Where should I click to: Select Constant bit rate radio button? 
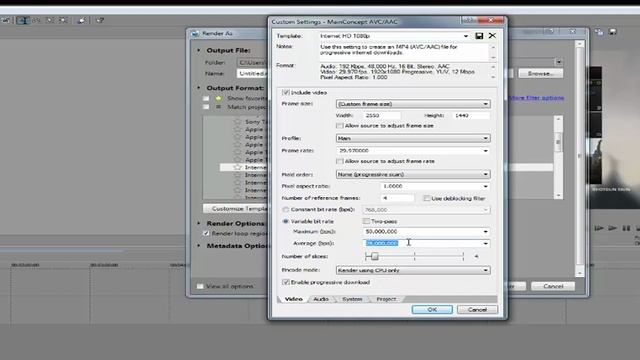(286, 209)
